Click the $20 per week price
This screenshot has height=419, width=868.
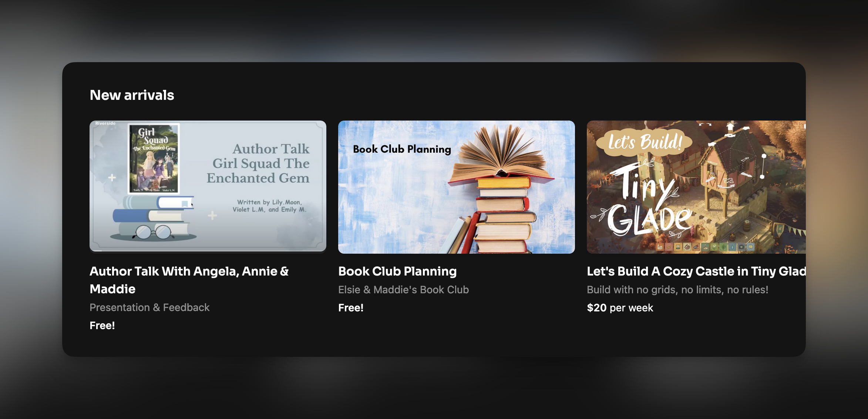coord(620,308)
